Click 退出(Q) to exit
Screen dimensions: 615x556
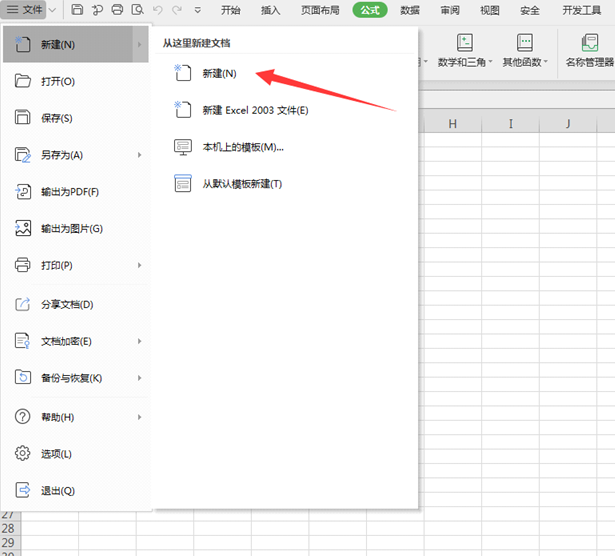tap(75, 491)
